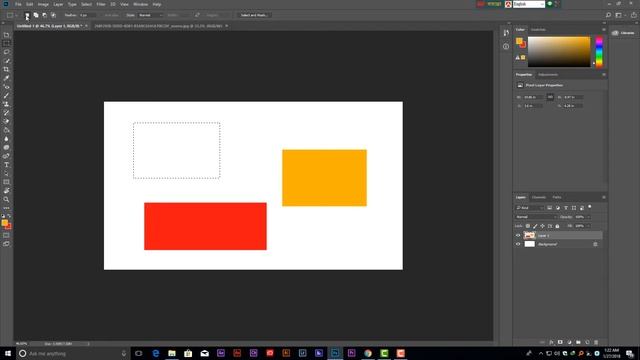Click Add to selection icon in options bar
The width and height of the screenshot is (640, 360).
[36, 15]
